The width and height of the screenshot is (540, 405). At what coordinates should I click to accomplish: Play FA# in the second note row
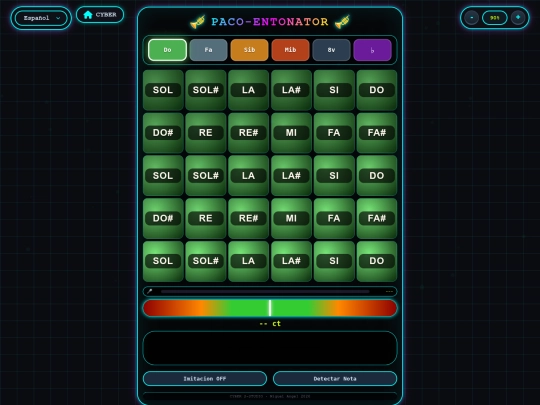[x=376, y=133]
